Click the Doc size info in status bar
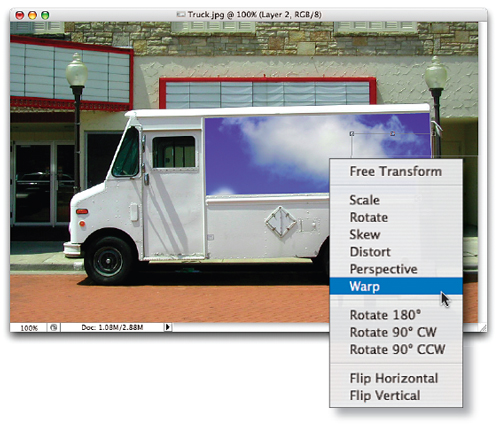Image resolution: width=500 pixels, height=427 pixels. point(112,328)
